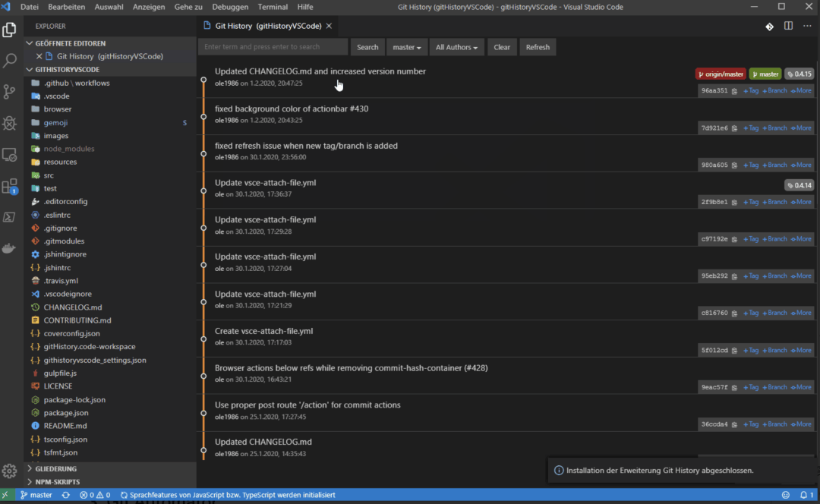820x504 pixels.
Task: Copy commit hash 5f012cd
Action: pos(734,350)
